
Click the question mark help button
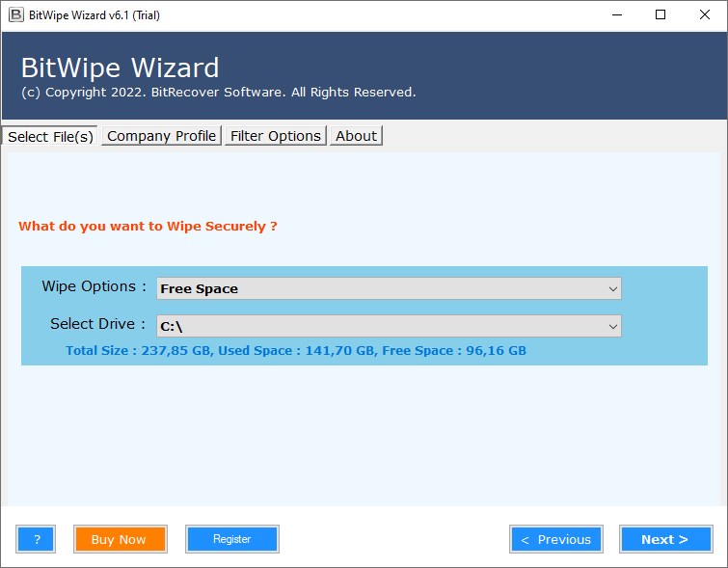(36, 539)
